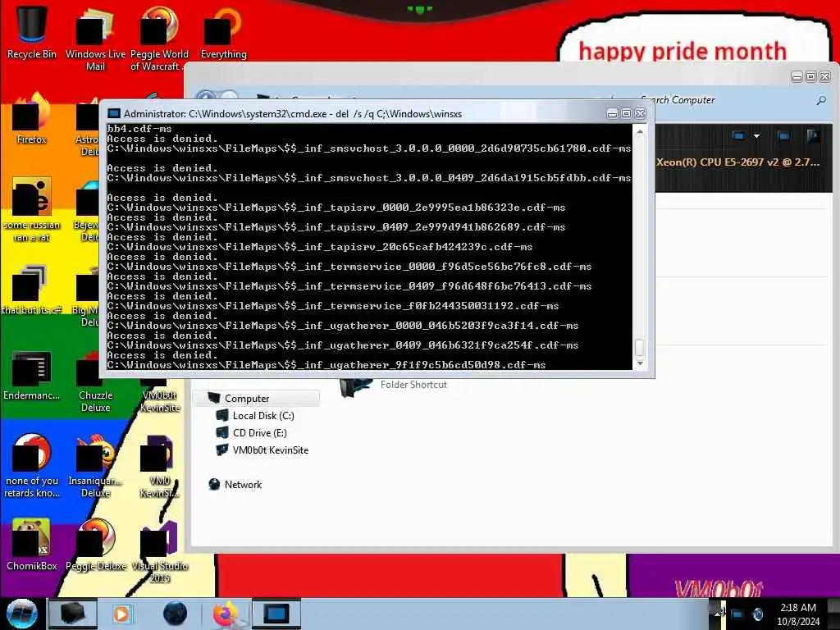
Task: Open the Visual Studio 2015 desktop shortcut
Action: coord(159,552)
